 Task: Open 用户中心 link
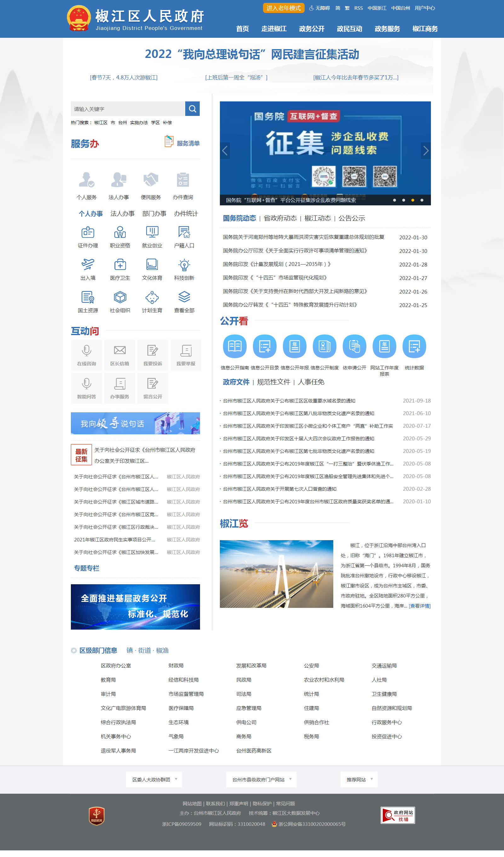[x=425, y=8]
